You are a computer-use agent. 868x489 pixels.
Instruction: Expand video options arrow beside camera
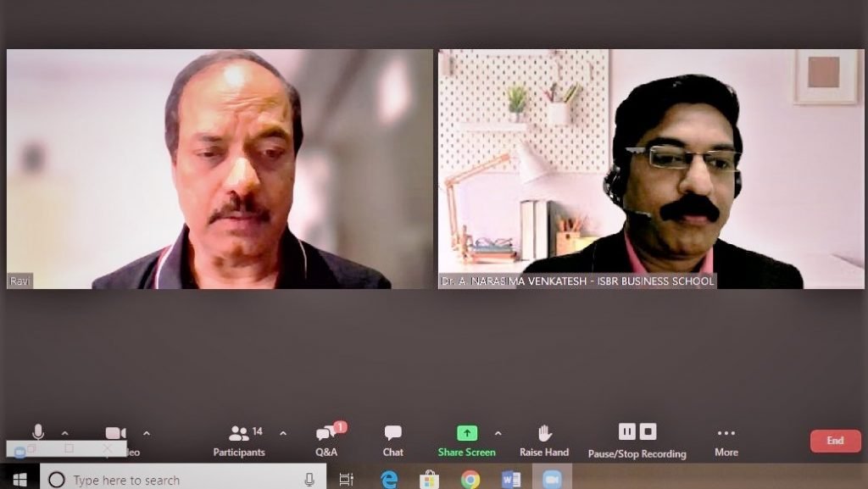146,433
